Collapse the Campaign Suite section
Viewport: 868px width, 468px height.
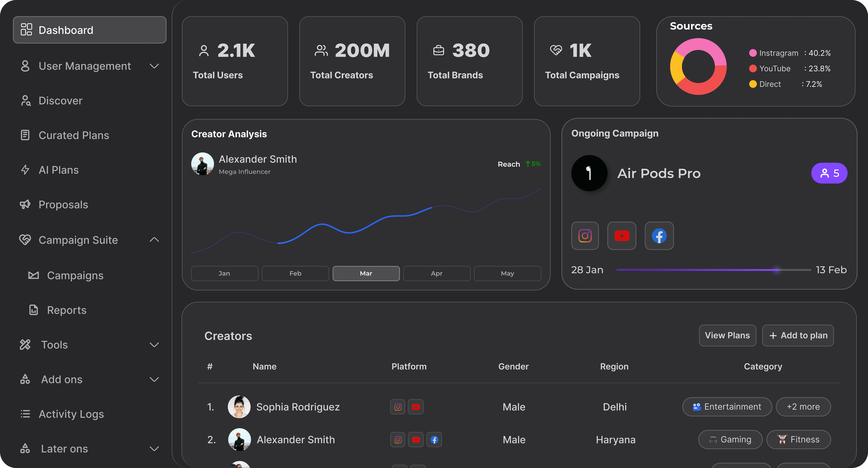pos(154,240)
